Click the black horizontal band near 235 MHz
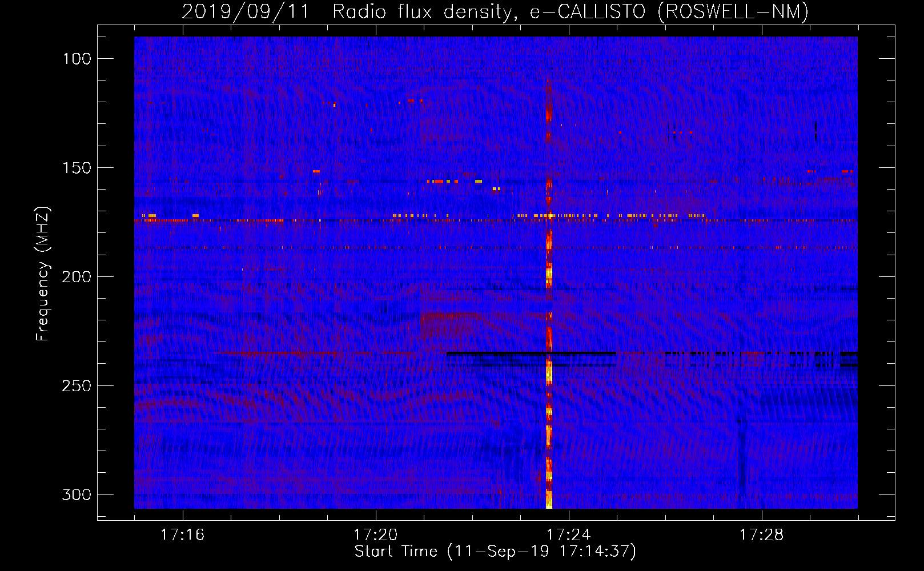Image resolution: width=924 pixels, height=571 pixels. tap(531, 353)
